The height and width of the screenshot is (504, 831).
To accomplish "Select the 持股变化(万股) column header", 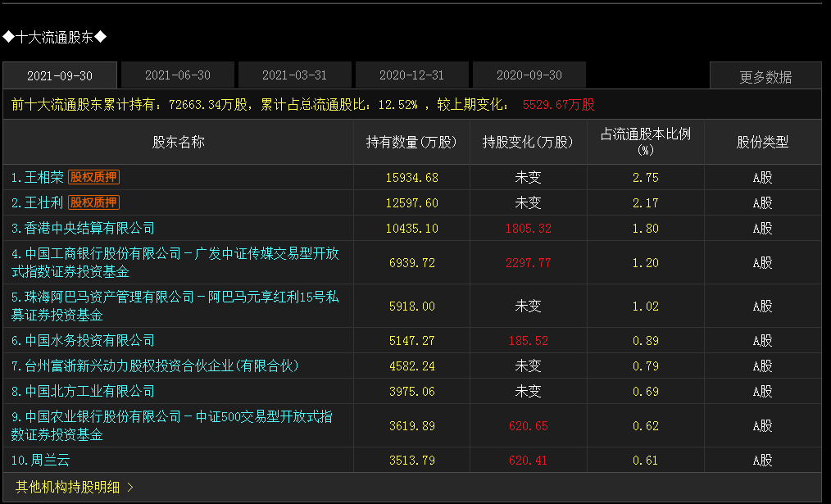I will point(529,142).
